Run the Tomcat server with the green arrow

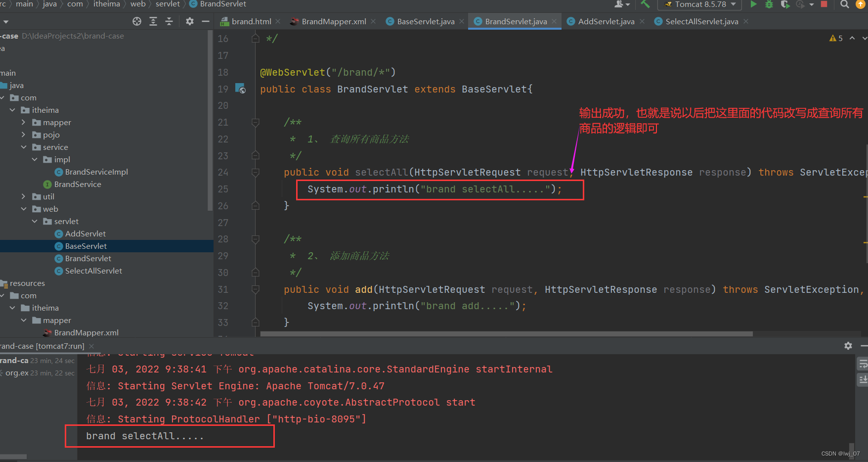[x=753, y=4]
